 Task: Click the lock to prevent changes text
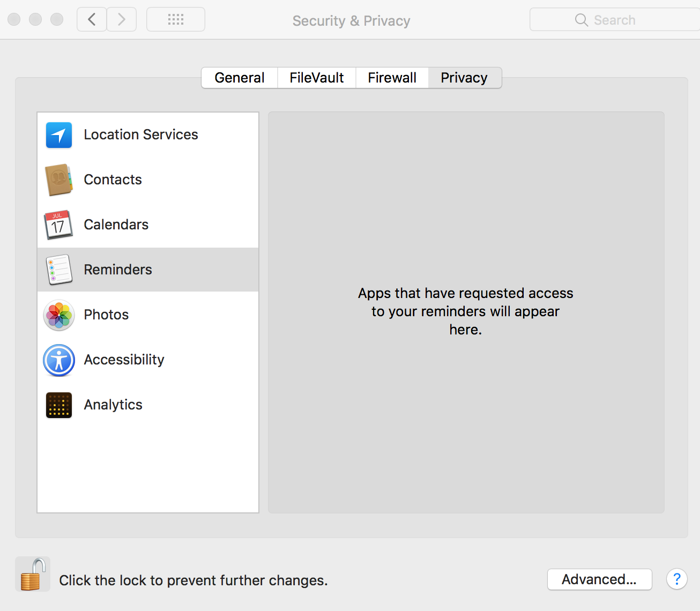(x=193, y=580)
